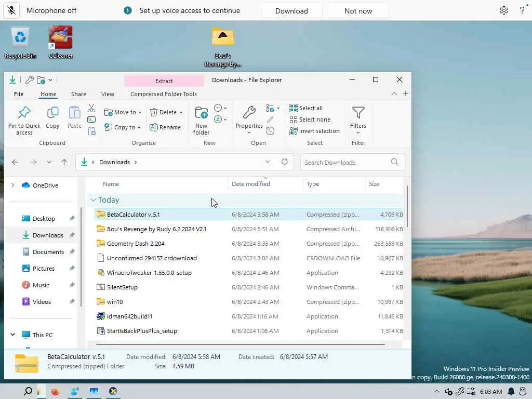Open the Delete dropdown arrow
The height and width of the screenshot is (399, 532).
pyautogui.click(x=181, y=112)
